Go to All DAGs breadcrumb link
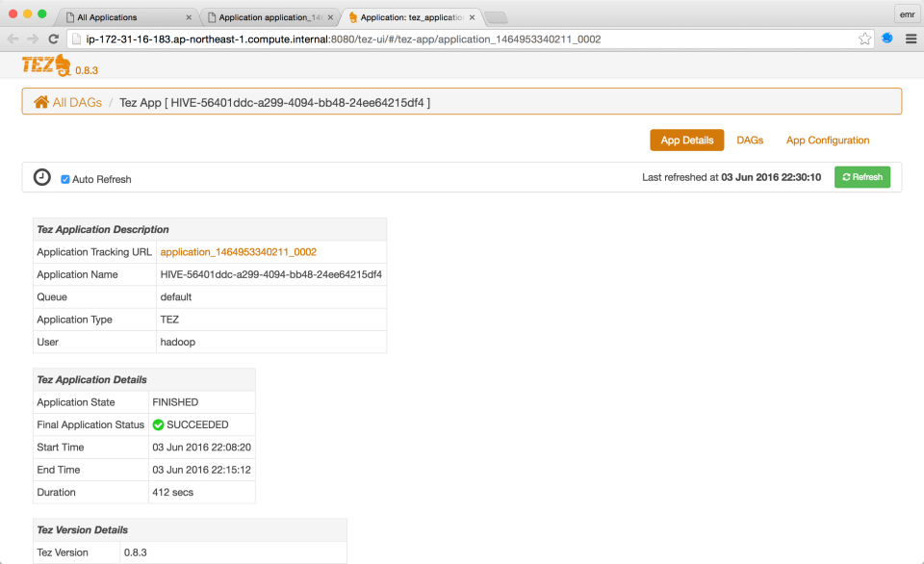Image resolution: width=924 pixels, height=564 pixels. click(77, 102)
